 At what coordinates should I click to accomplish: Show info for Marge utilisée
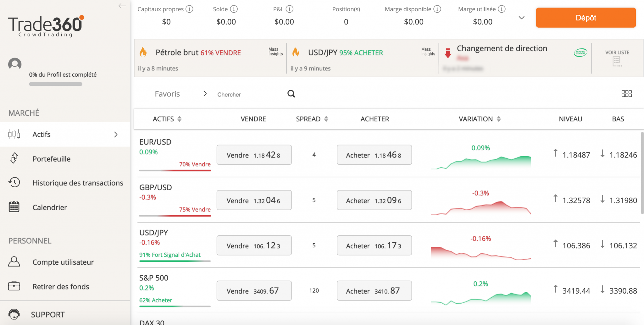[502, 9]
